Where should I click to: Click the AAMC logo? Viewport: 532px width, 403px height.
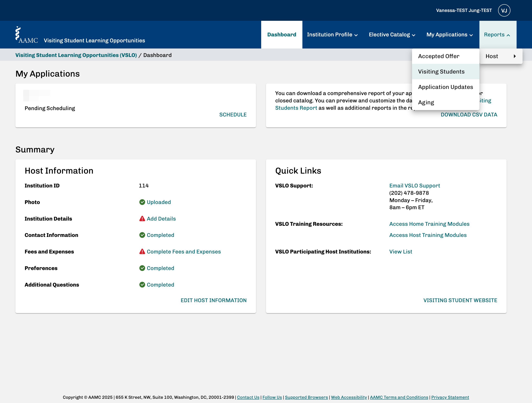tap(26, 35)
